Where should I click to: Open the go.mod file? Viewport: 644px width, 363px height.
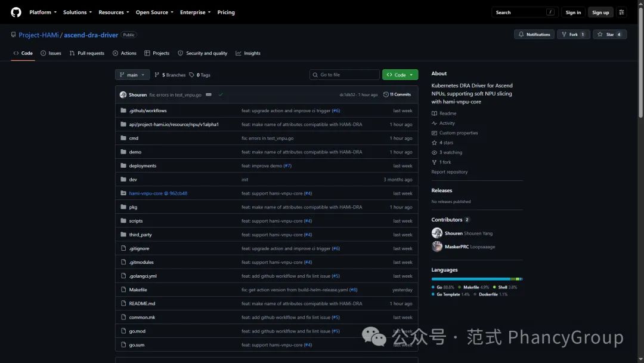[x=137, y=331]
